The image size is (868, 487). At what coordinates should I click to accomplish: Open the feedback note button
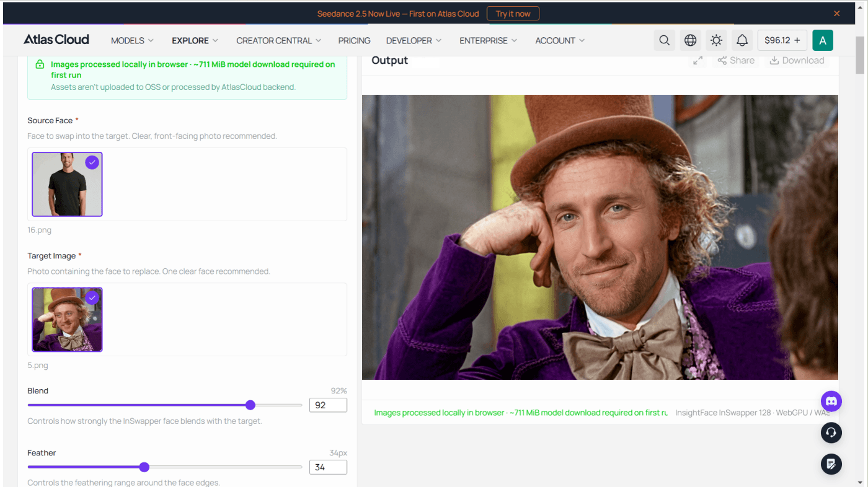click(831, 463)
